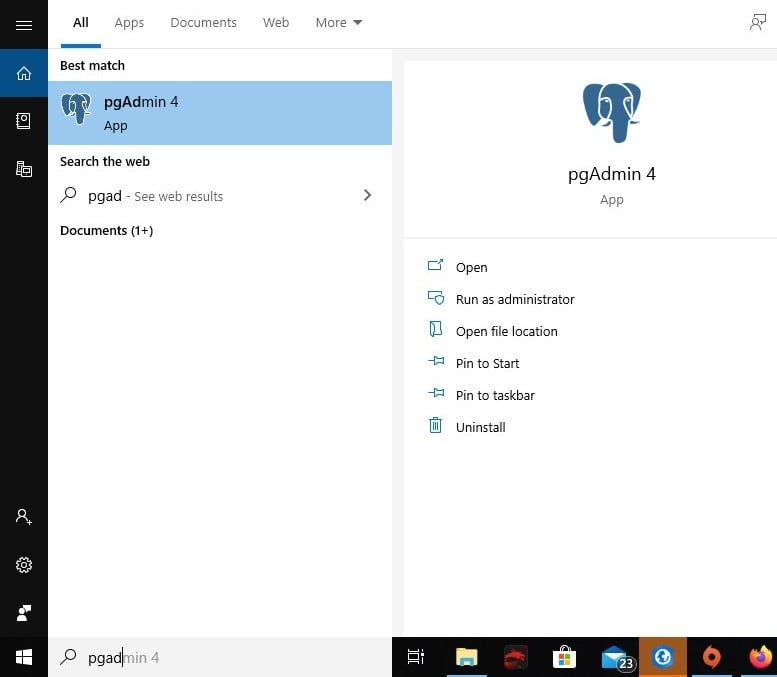Switch to the Apps tab
The width and height of the screenshot is (777, 677).
[129, 22]
